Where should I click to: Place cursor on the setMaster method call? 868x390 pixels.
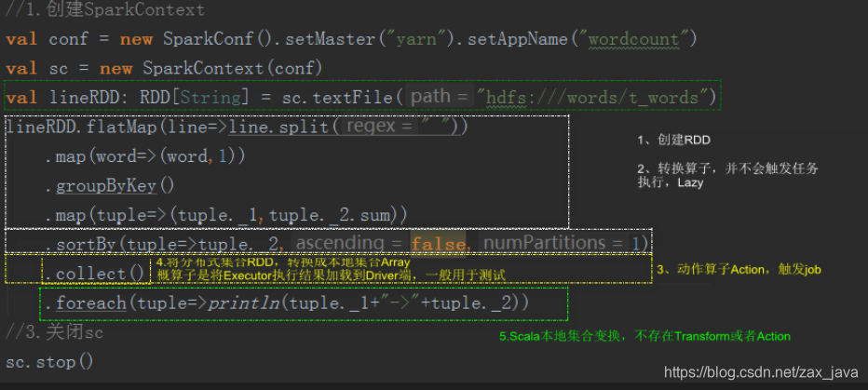[x=330, y=39]
